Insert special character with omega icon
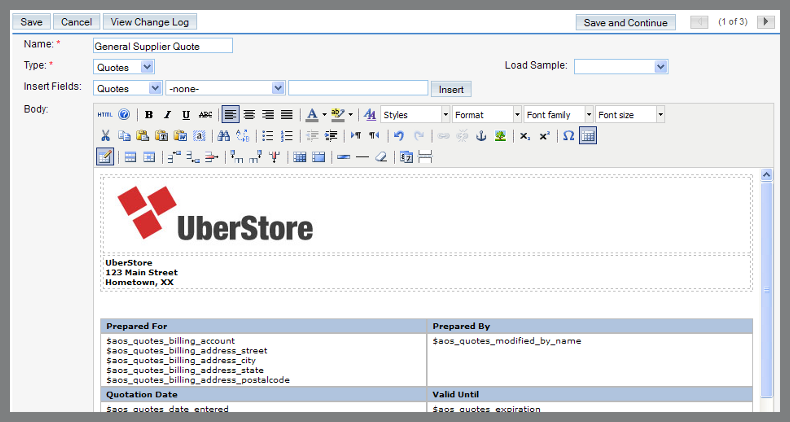This screenshot has width=790, height=422. click(x=568, y=136)
